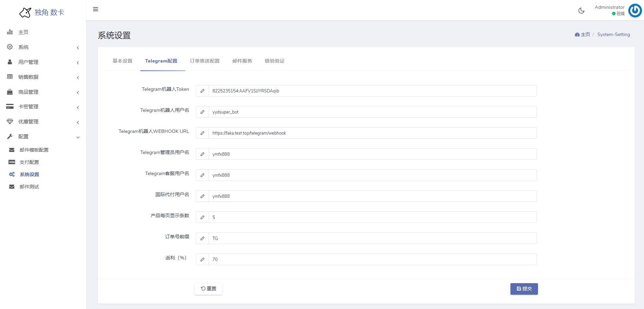
Task: Click the VISA icon for 支付配置
Action: point(12,162)
